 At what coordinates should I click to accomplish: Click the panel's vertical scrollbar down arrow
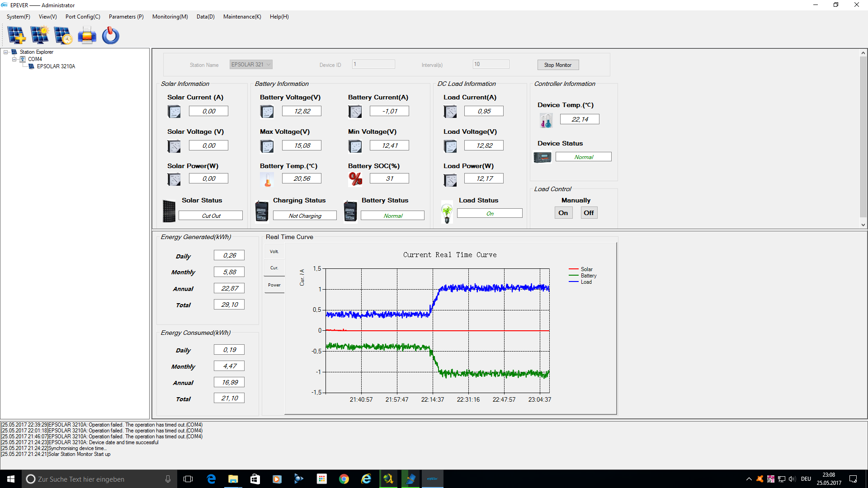point(863,225)
